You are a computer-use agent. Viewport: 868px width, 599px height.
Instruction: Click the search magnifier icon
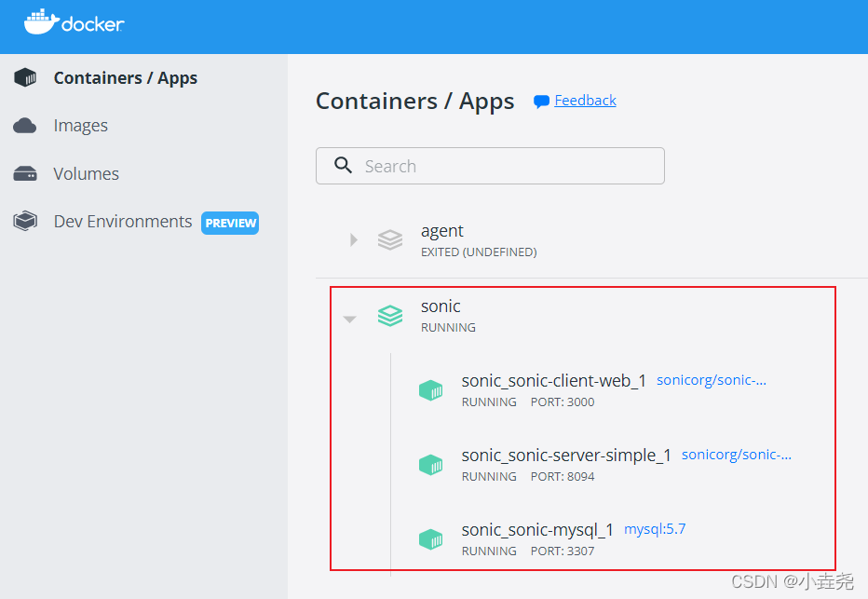(343, 165)
